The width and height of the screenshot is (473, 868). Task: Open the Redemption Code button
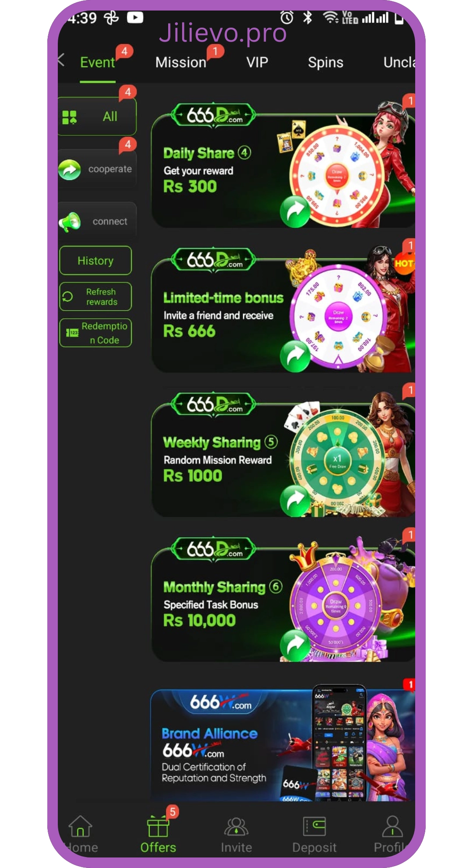coord(95,333)
